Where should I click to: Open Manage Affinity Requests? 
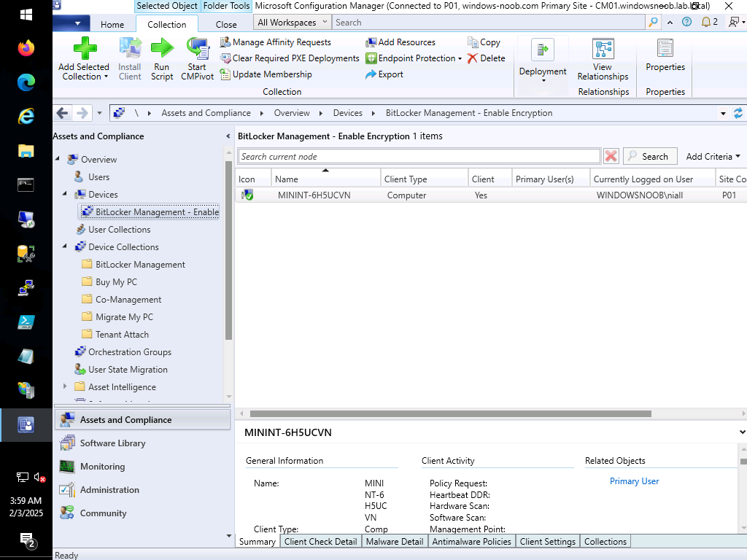tap(275, 42)
